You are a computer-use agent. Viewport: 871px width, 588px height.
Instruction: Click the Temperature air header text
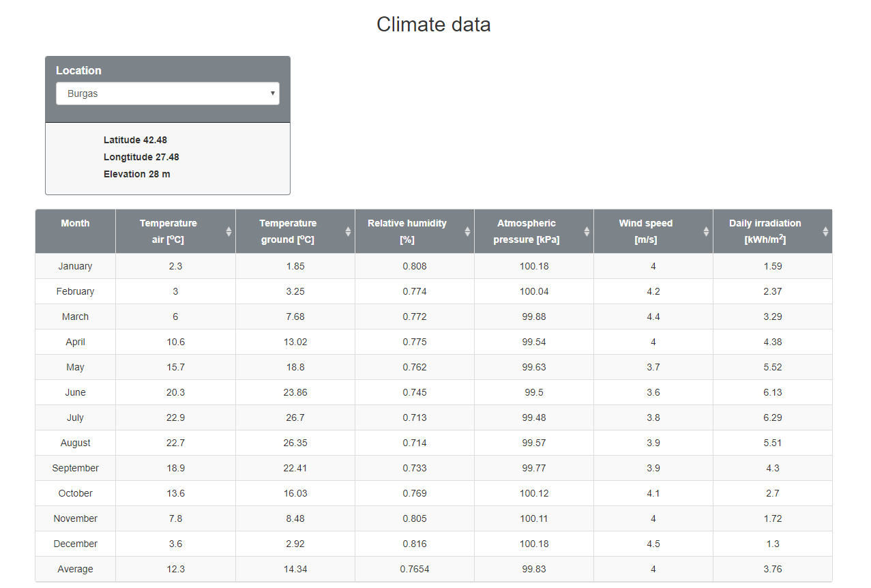coord(168,231)
